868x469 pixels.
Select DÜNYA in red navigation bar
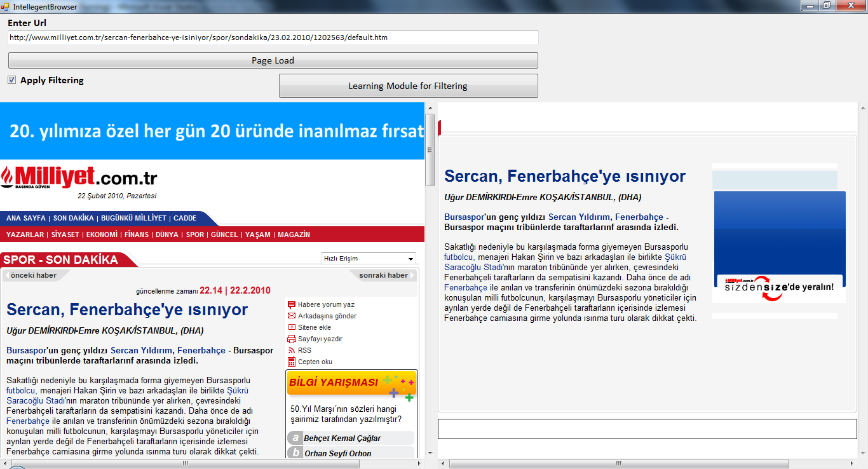pyautogui.click(x=167, y=234)
